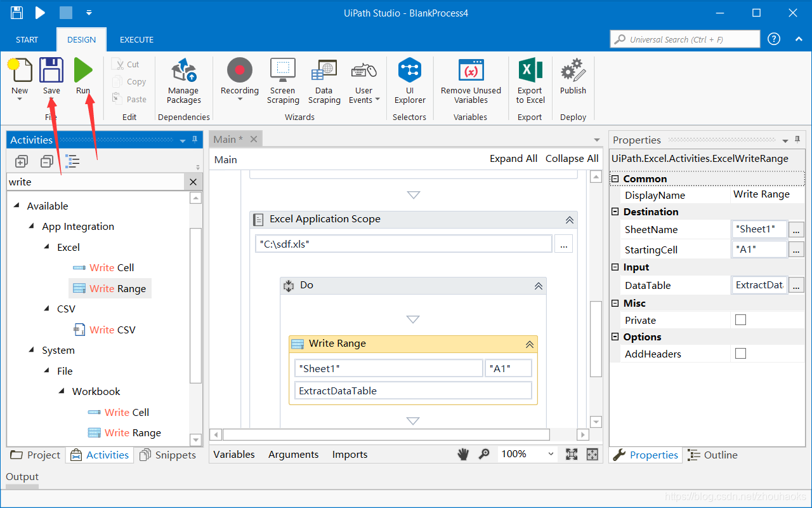Open the Imports panel

pos(350,454)
